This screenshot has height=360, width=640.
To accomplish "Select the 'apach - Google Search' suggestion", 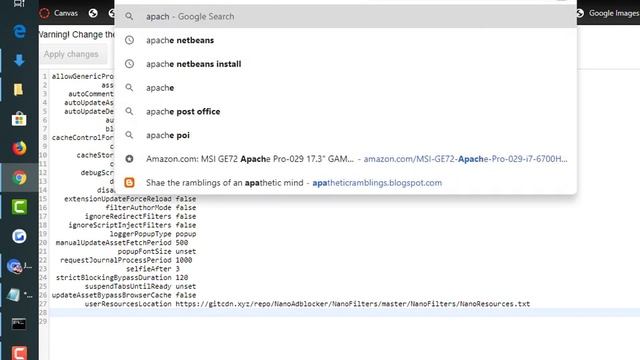I will pyautogui.click(x=346, y=16).
